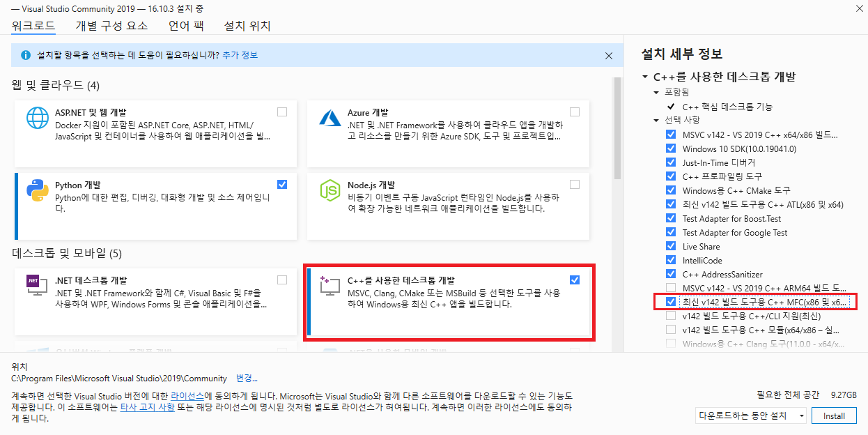Image resolution: width=868 pixels, height=435 pixels.
Task: Click the Python development logo icon
Action: (x=37, y=190)
